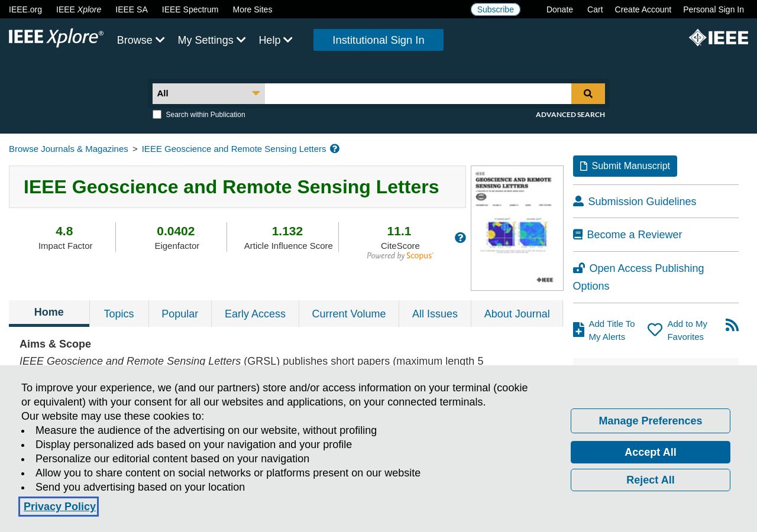Viewport: 757px width, 532px height.
Task: Click Add Title To My Alerts link
Action: pyautogui.click(x=612, y=330)
